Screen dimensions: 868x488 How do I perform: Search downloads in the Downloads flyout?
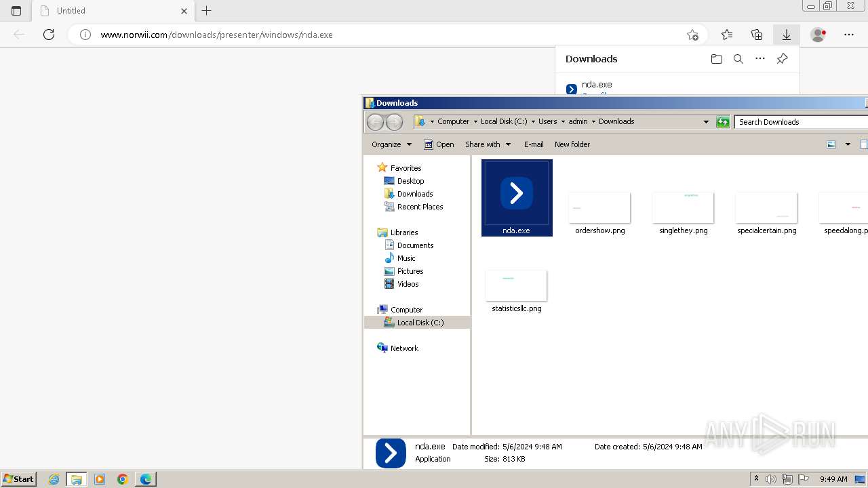(738, 59)
